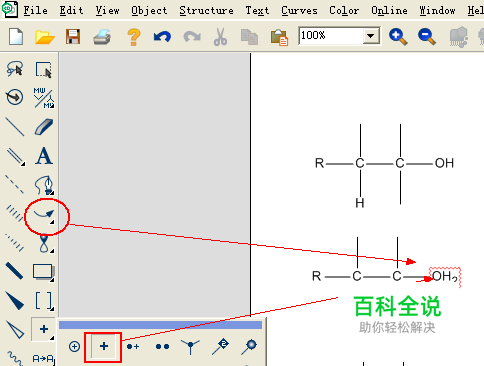Click the H atom label below carbon

[x=360, y=203]
